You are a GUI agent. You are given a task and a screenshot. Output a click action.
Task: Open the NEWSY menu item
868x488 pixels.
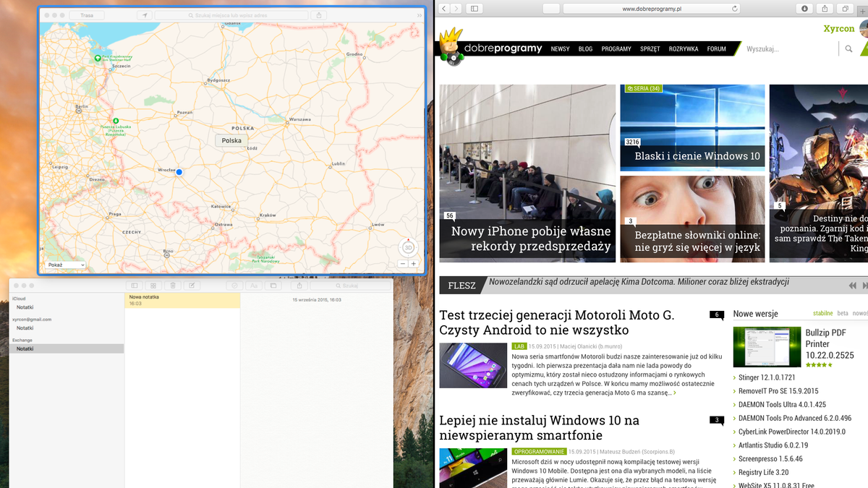(560, 49)
